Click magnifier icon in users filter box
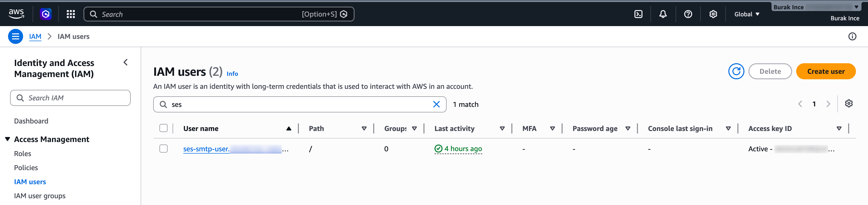Screen dimensions: 868x205 [164, 104]
